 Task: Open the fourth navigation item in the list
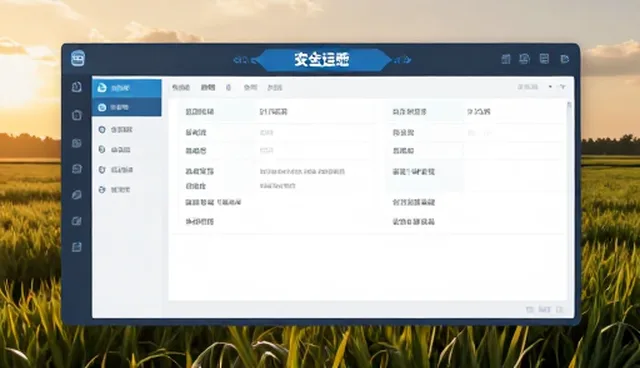(115, 150)
